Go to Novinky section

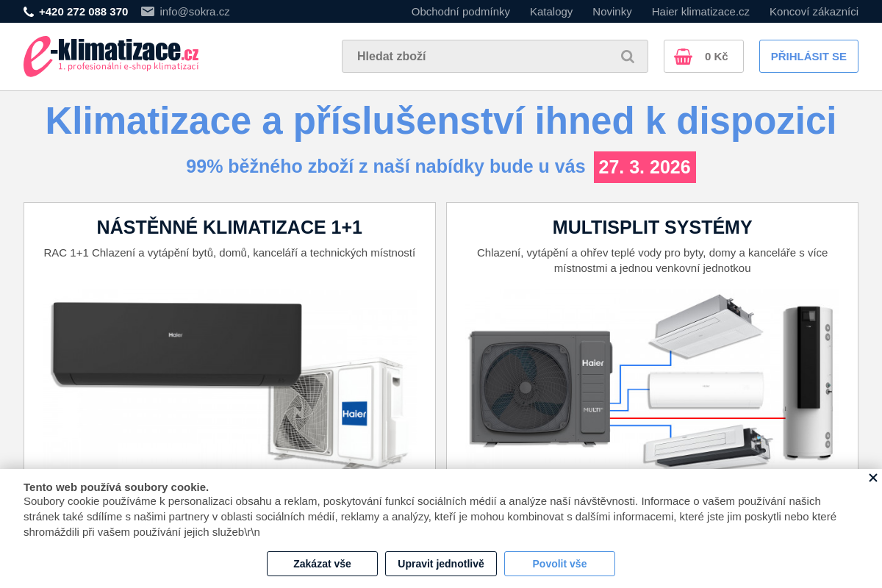(x=612, y=11)
